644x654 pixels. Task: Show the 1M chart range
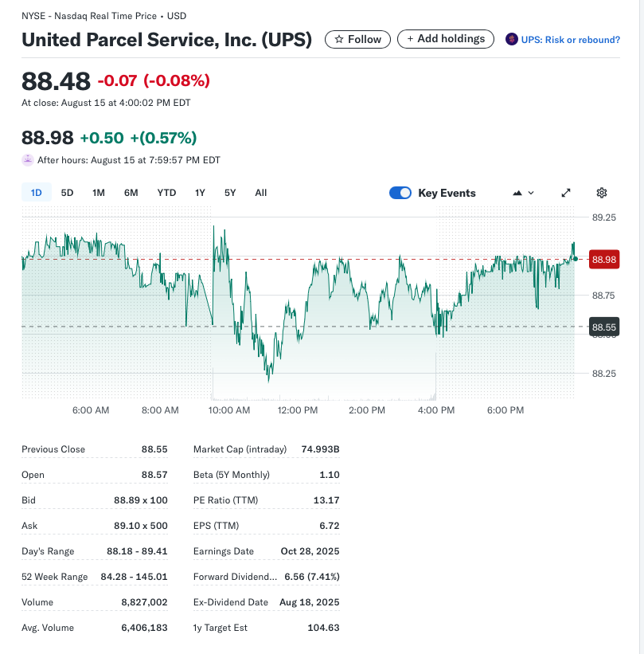99,193
